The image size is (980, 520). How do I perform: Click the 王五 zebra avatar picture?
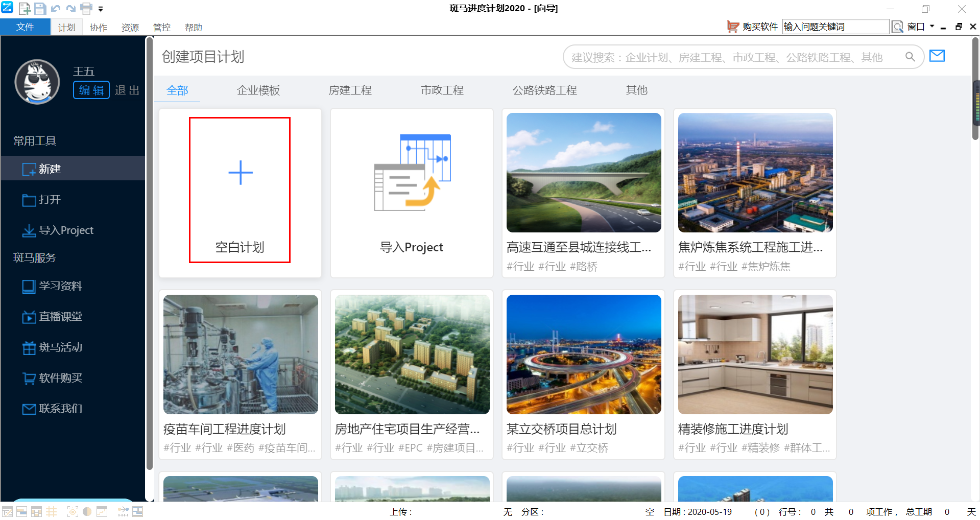(x=37, y=82)
